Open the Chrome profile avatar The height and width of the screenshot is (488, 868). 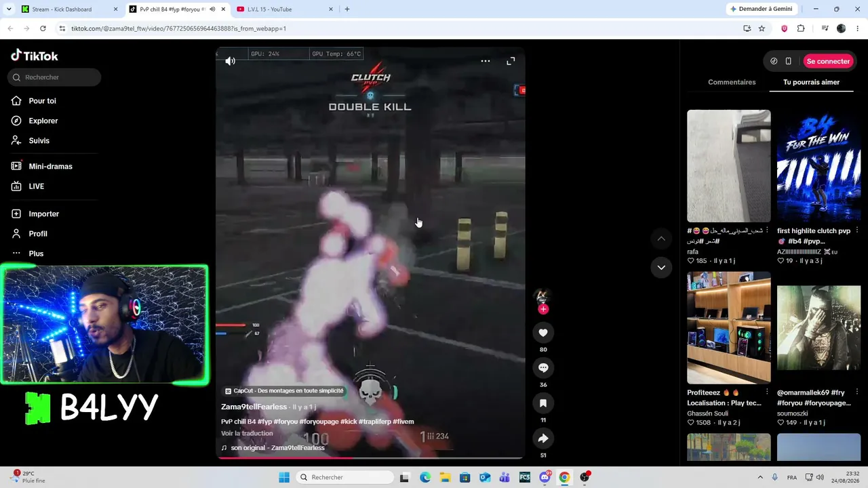842,28
